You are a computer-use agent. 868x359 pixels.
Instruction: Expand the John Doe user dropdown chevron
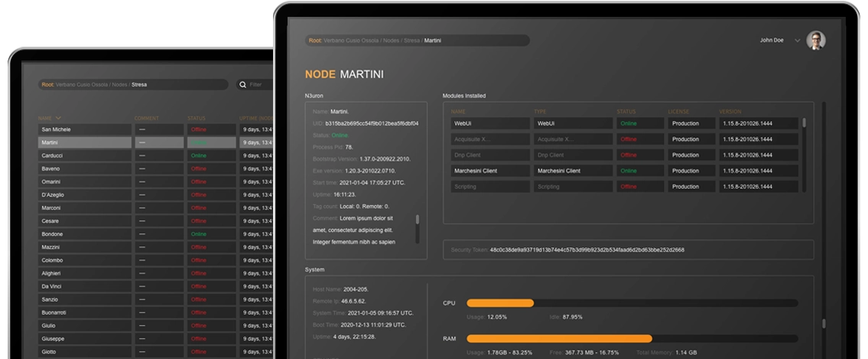797,41
